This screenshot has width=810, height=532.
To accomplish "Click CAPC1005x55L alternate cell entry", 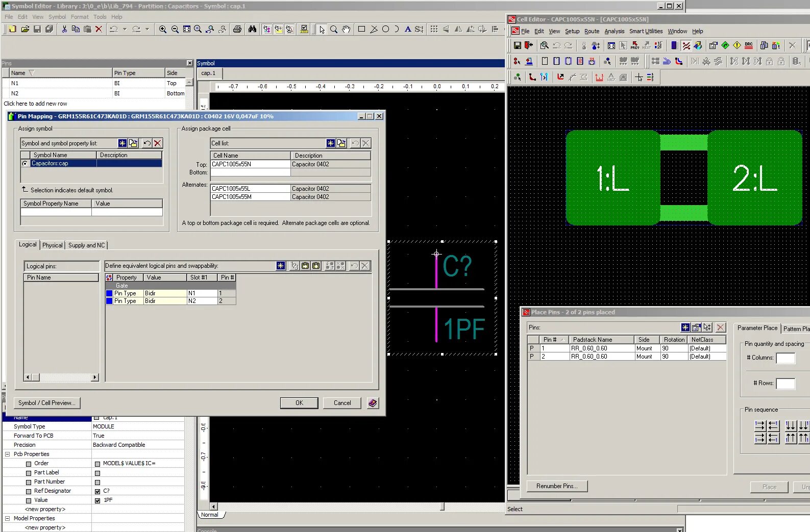I will coord(250,189).
